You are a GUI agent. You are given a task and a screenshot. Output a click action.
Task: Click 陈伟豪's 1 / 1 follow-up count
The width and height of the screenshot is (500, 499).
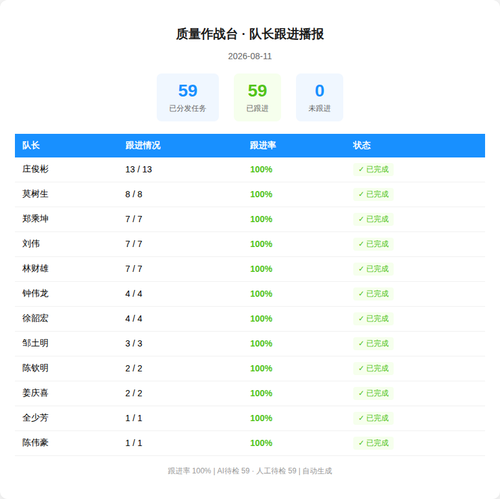pyautogui.click(x=134, y=443)
